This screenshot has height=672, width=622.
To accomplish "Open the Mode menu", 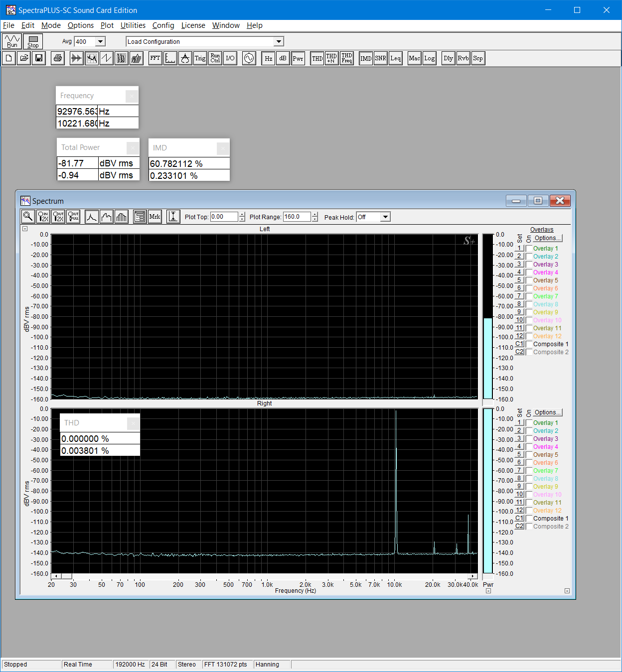I will pos(51,25).
